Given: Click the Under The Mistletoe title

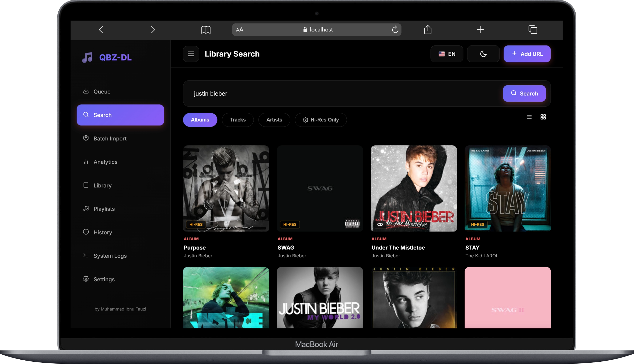Looking at the screenshot, I should (x=398, y=247).
